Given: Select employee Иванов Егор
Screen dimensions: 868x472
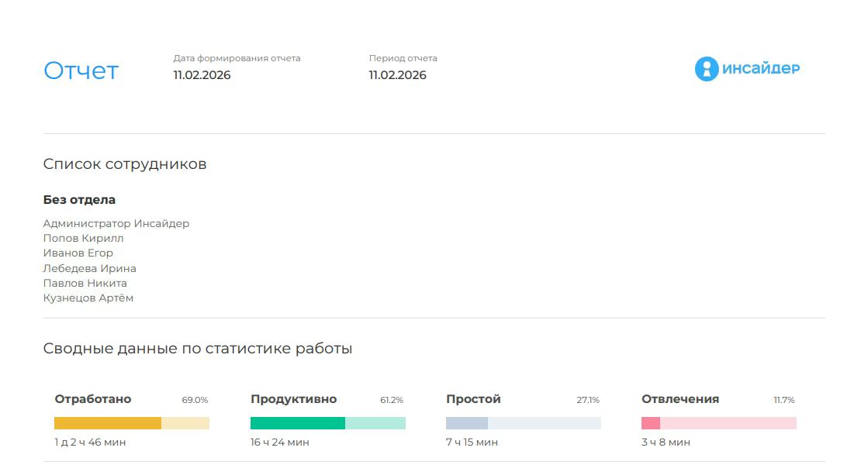Looking at the screenshot, I should [78, 253].
